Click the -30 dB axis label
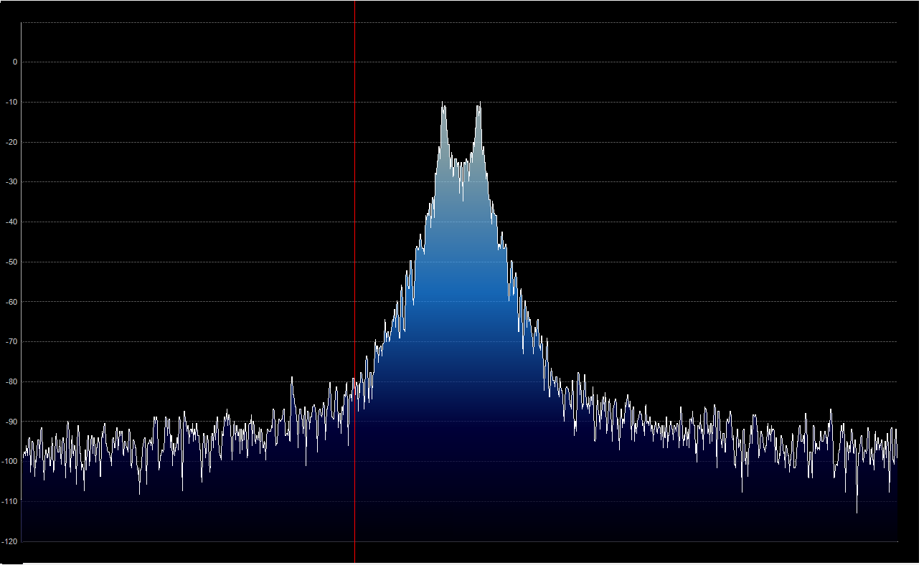The image size is (924, 565). [x=11, y=182]
